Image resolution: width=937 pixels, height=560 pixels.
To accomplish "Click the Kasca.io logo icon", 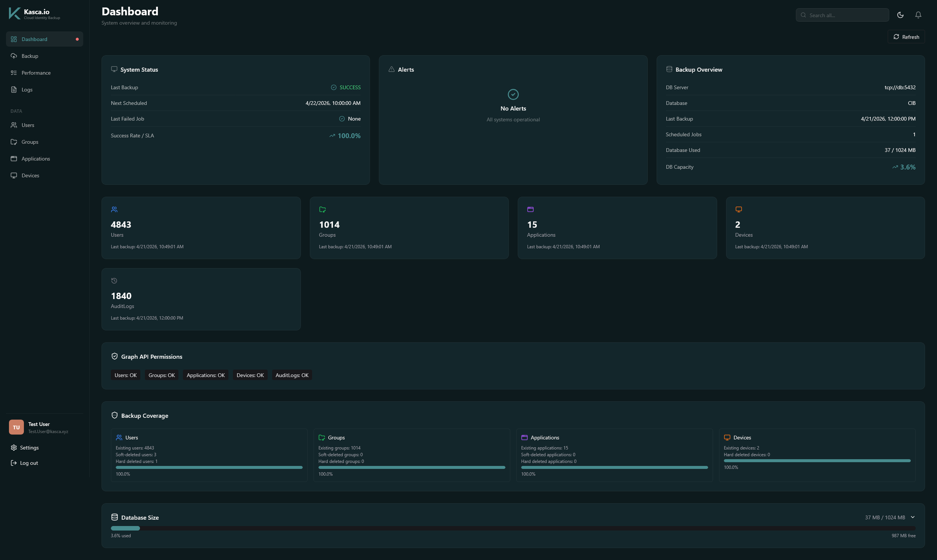I will pyautogui.click(x=14, y=13).
